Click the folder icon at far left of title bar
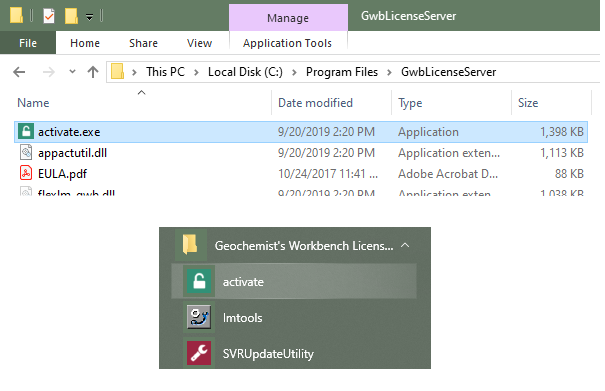 tap(16, 15)
